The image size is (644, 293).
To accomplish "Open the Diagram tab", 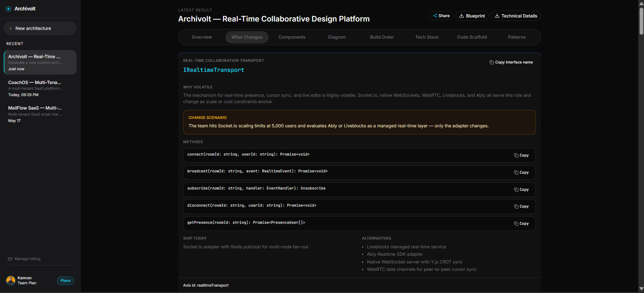I will [337, 37].
